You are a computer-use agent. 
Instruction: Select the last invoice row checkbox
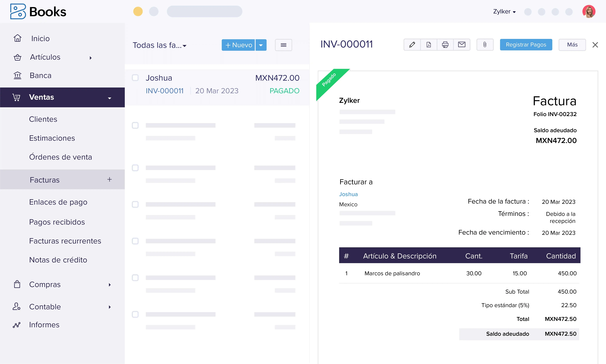coord(135,314)
